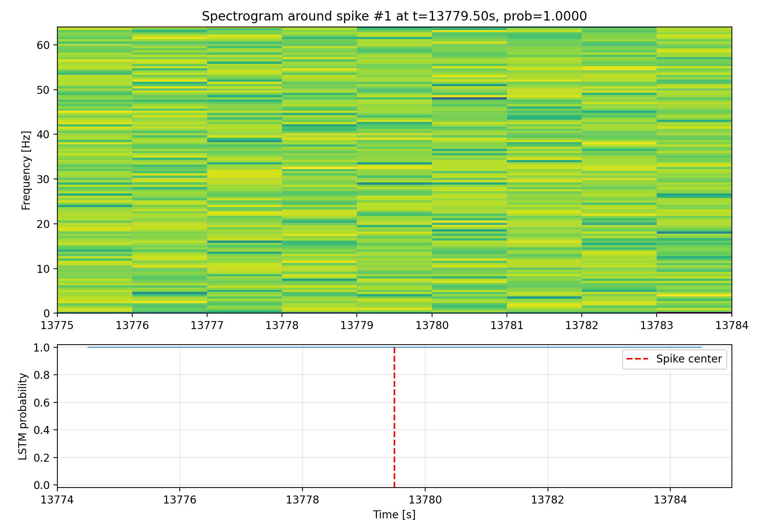Click the 1.0 probability tick label

(x=42, y=348)
